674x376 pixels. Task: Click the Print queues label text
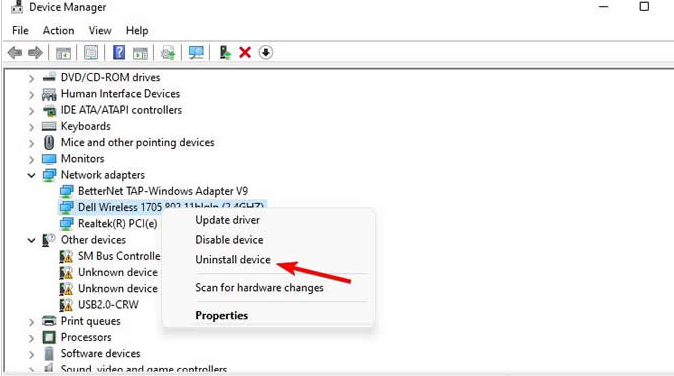[90, 321]
